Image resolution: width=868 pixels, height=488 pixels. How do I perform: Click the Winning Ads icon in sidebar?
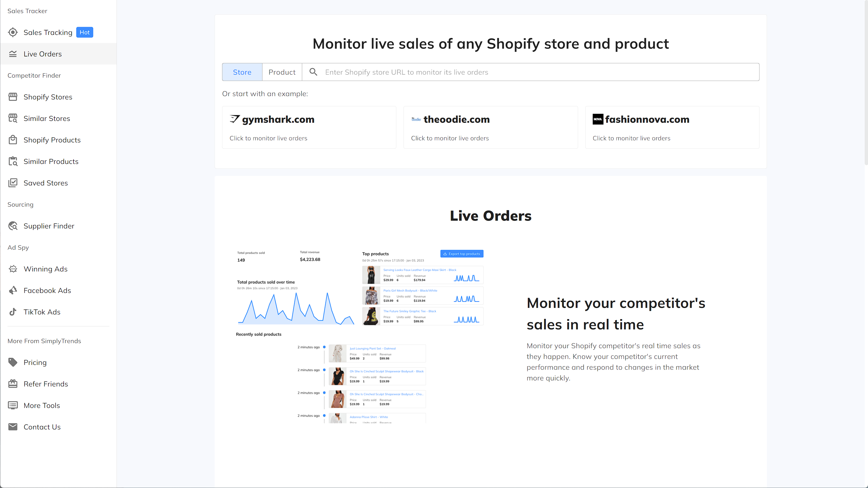coord(13,269)
